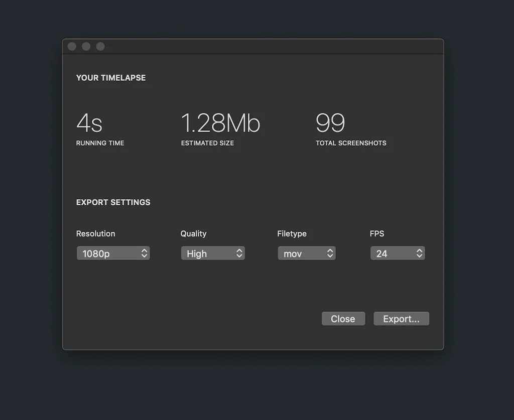The width and height of the screenshot is (514, 420).
Task: Click the Filetype dropdown stepper arrows
Action: pyautogui.click(x=329, y=253)
